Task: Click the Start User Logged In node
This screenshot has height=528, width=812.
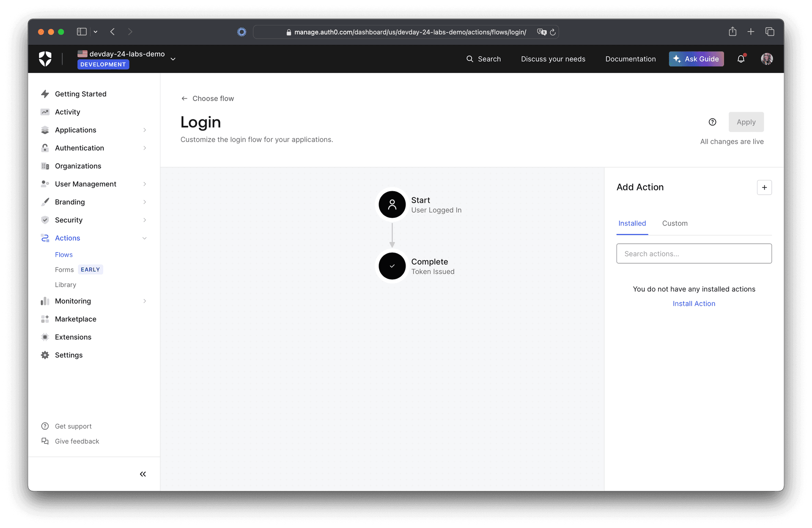Action: coord(392,204)
